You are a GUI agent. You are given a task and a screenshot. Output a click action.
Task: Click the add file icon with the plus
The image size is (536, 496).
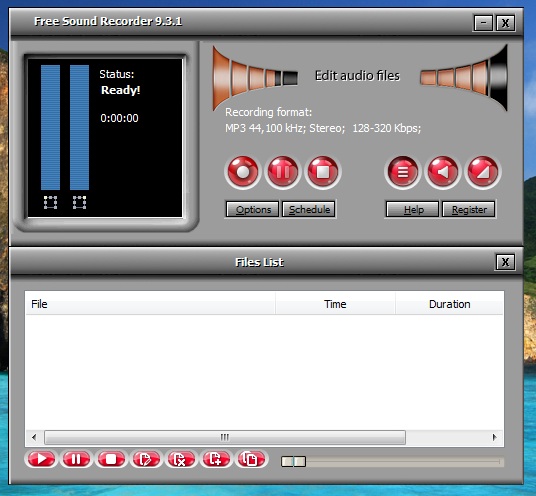point(216,459)
